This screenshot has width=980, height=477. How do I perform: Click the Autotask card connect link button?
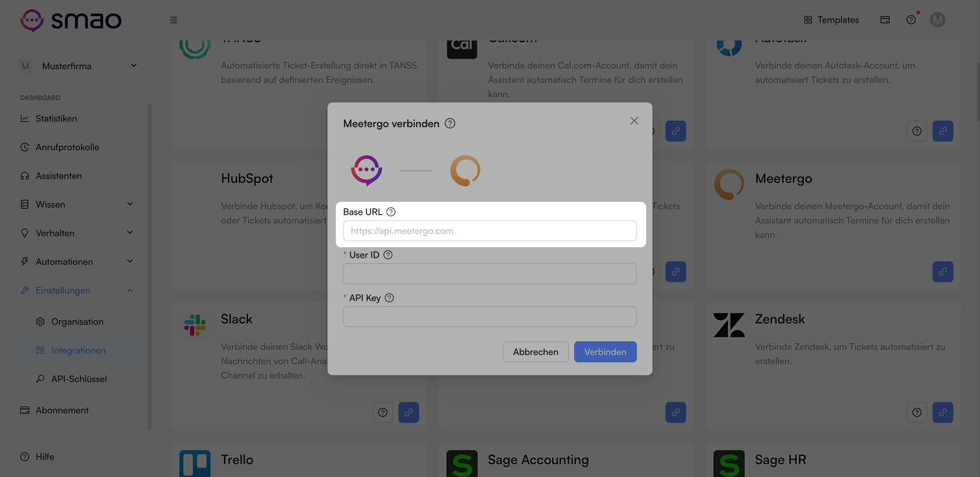[943, 131]
